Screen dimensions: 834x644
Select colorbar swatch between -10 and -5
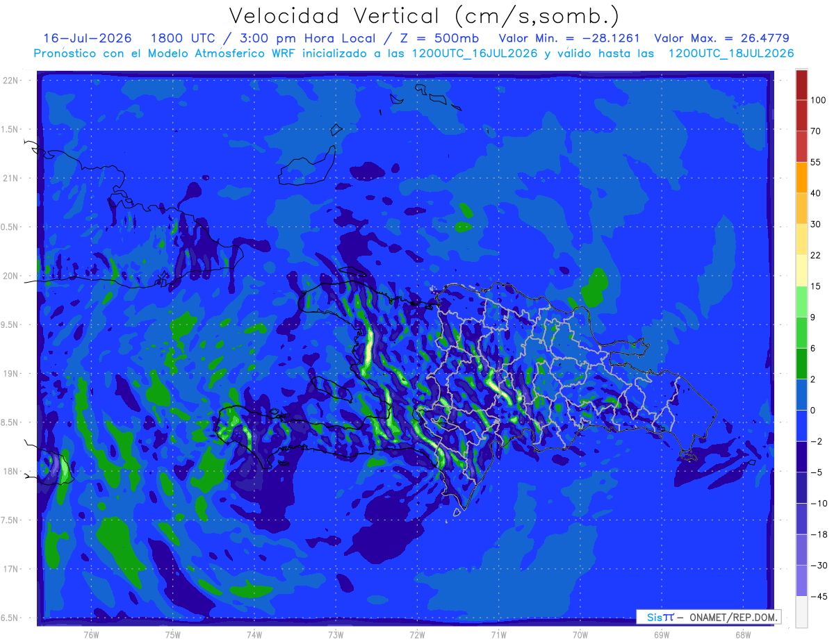pyautogui.click(x=801, y=488)
